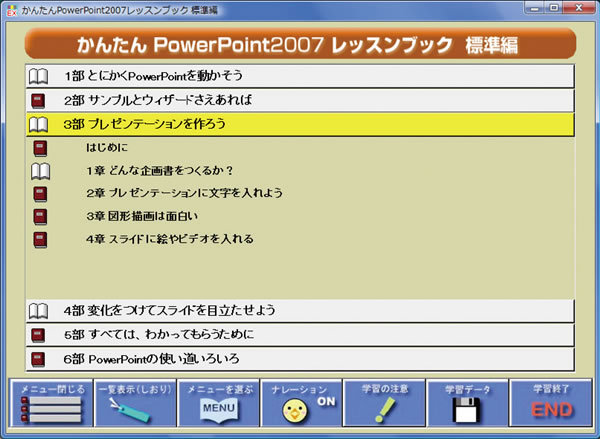600x439 pixels.
Task: Expand section 6部 PowerPointの使い道いろいろ
Action: click(300, 359)
